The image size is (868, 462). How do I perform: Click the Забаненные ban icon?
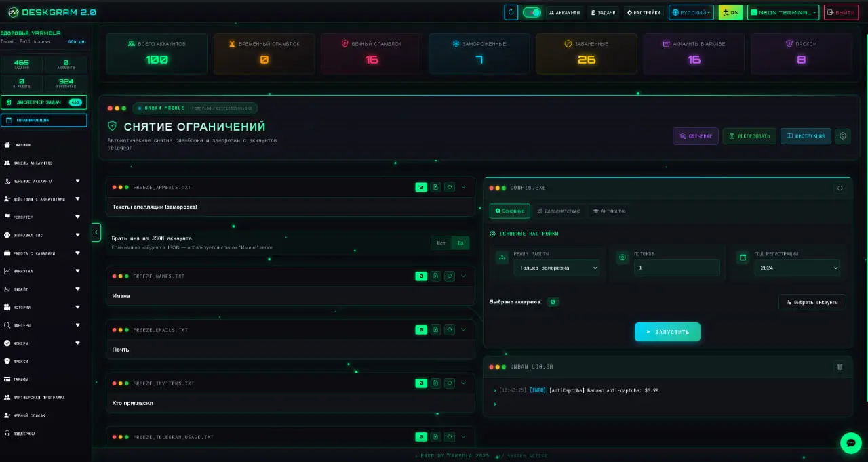(568, 44)
